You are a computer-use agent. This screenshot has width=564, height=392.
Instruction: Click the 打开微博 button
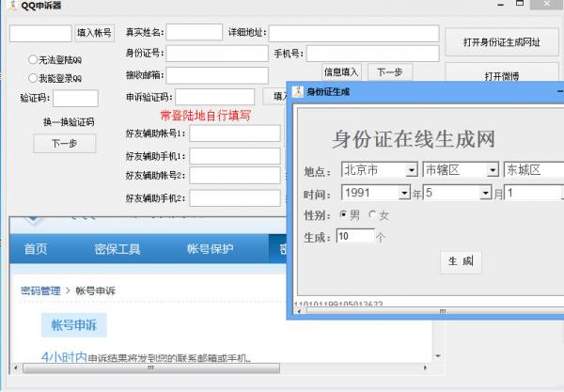(502, 73)
